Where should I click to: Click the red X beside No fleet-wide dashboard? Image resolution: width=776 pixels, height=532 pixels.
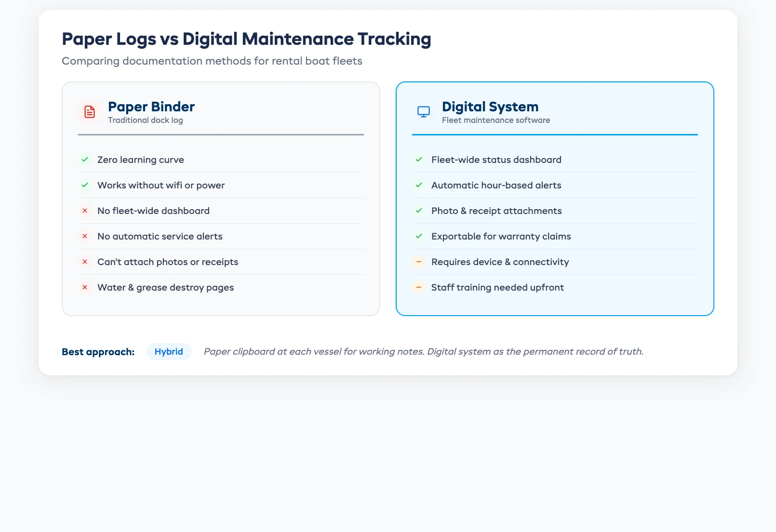tap(85, 211)
